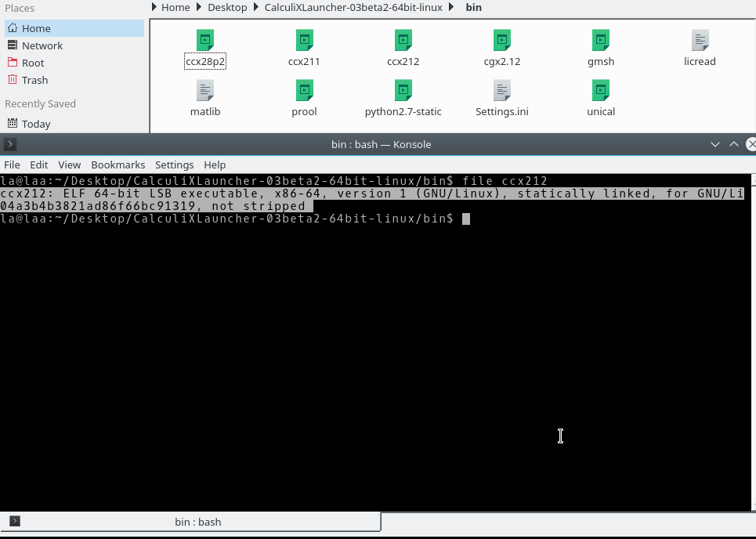The width and height of the screenshot is (756, 539).
Task: Open Trash from the Places sidebar
Action: [x=34, y=80]
